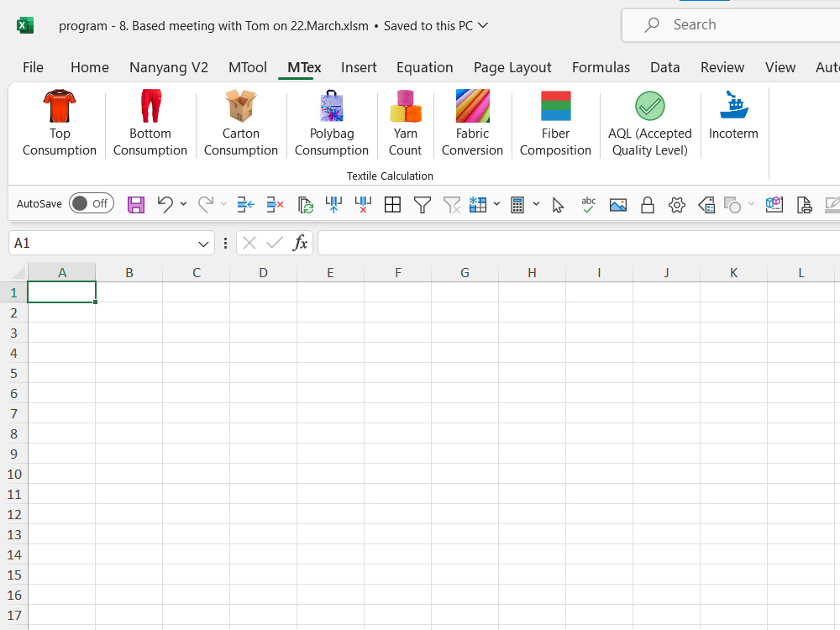This screenshot has height=630, width=840.
Task: Click the formula bar Cancel X button
Action: point(249,244)
